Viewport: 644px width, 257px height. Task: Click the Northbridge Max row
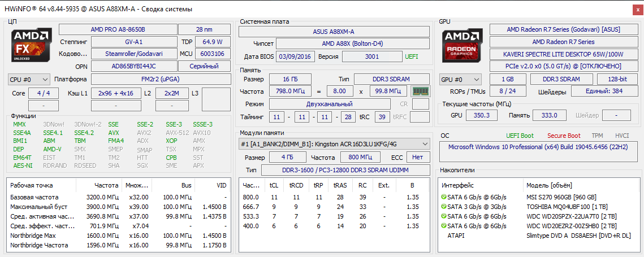point(119,236)
